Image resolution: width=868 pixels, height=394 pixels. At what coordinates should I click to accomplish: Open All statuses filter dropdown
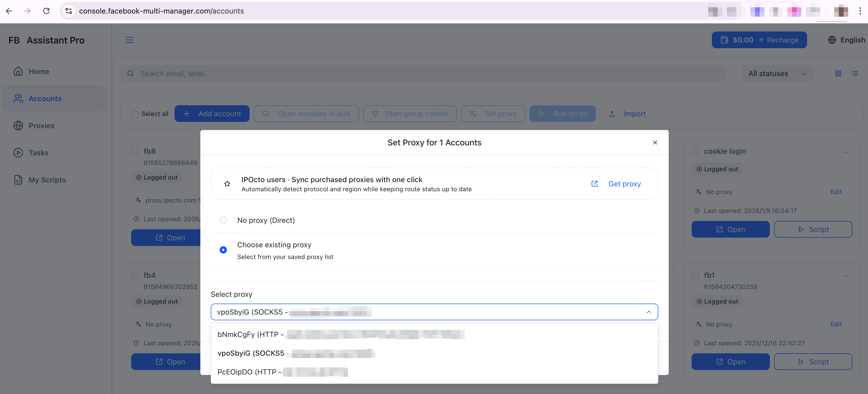[777, 73]
